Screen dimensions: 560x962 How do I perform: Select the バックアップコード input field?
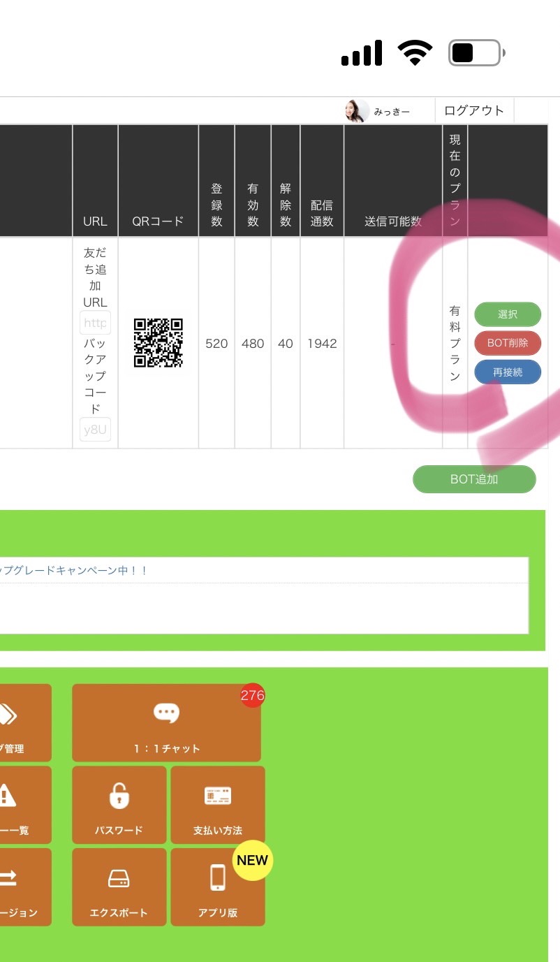tap(95, 430)
